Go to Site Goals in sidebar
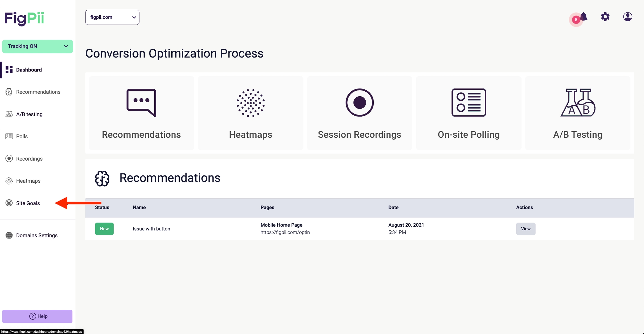The height and width of the screenshot is (334, 644). coord(28,203)
